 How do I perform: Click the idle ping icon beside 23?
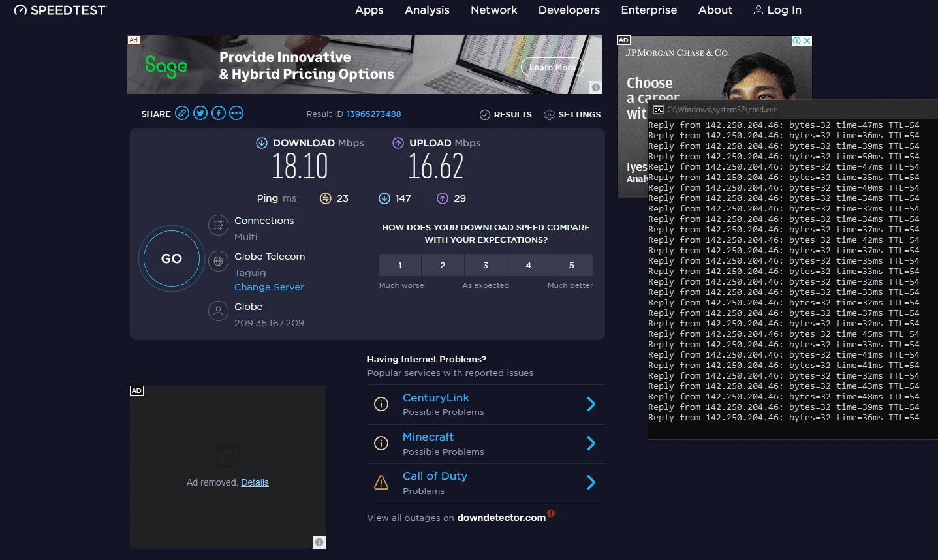(x=326, y=198)
